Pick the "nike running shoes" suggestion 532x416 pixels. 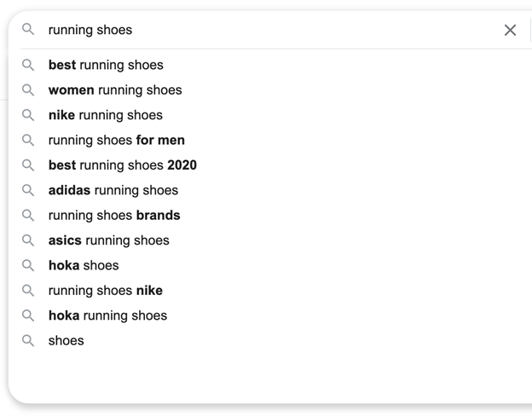click(105, 115)
